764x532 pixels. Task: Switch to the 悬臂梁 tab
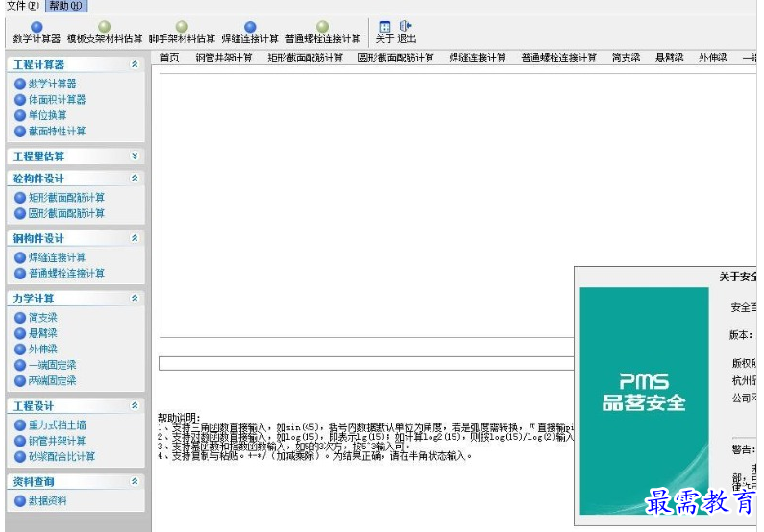coord(670,58)
